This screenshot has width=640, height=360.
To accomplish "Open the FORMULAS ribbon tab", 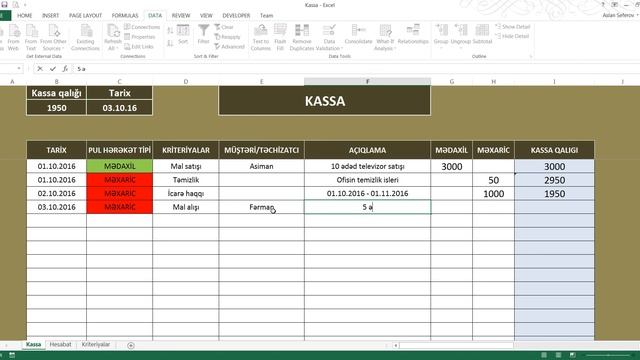I will coord(125,16).
